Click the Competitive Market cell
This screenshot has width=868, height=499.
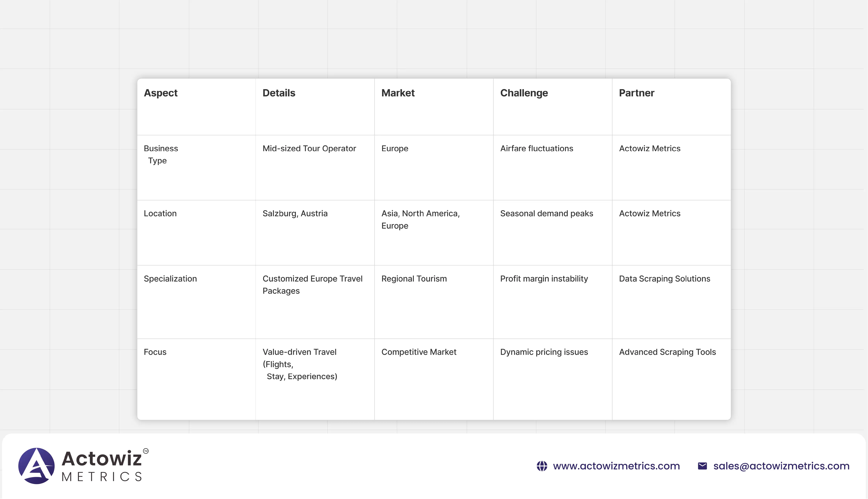pos(418,352)
